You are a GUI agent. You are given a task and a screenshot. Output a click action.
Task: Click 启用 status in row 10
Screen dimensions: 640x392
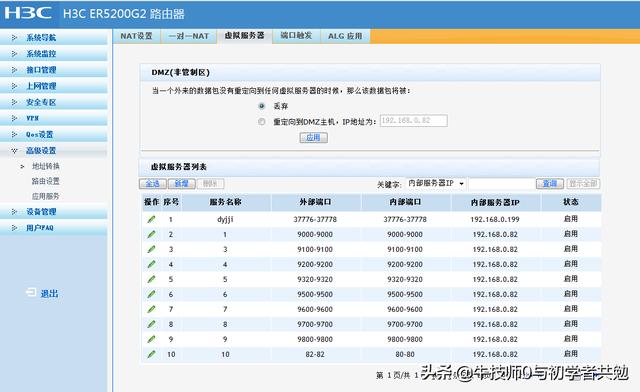(x=571, y=354)
